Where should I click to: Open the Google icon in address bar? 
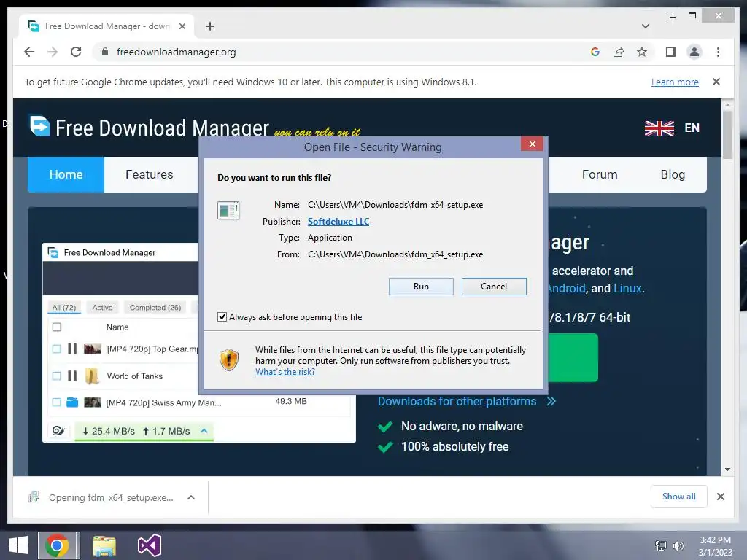[x=595, y=52]
